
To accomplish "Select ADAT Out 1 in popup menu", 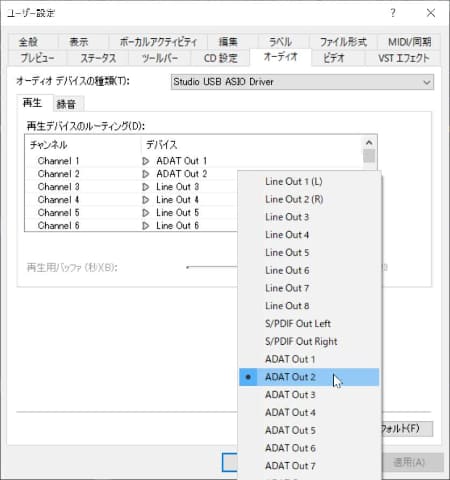I will pyautogui.click(x=309, y=359).
